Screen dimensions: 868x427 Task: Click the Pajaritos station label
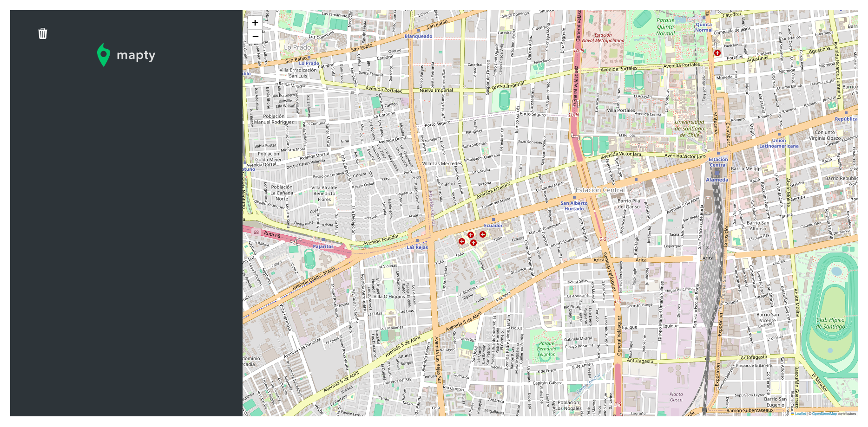pyautogui.click(x=323, y=246)
